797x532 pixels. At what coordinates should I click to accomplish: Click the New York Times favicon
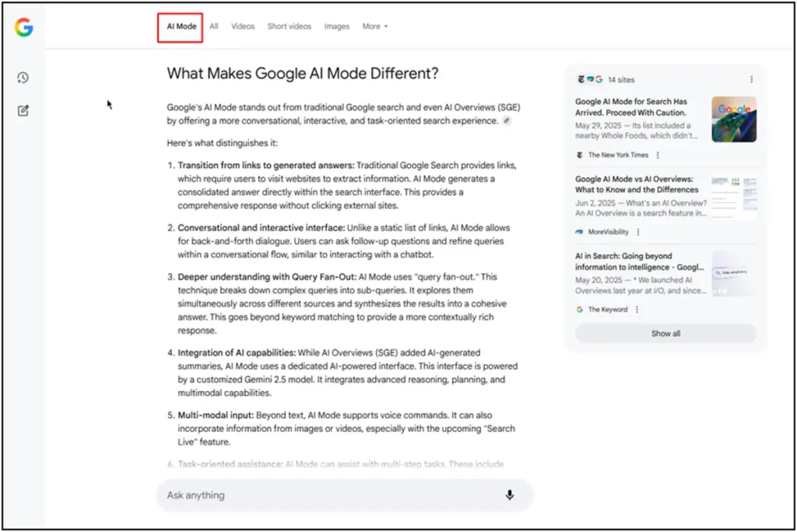click(578, 155)
